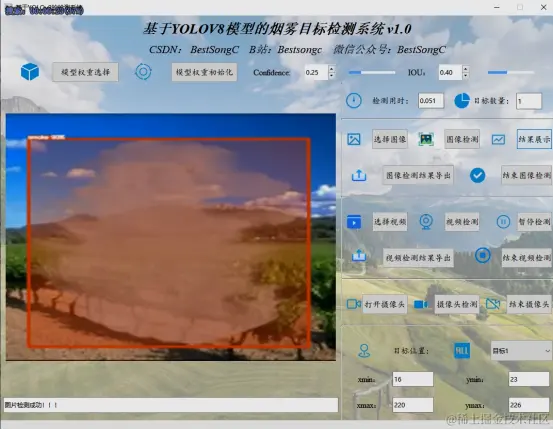Click the location pin icon
This screenshot has height=430, width=554.
coord(364,351)
